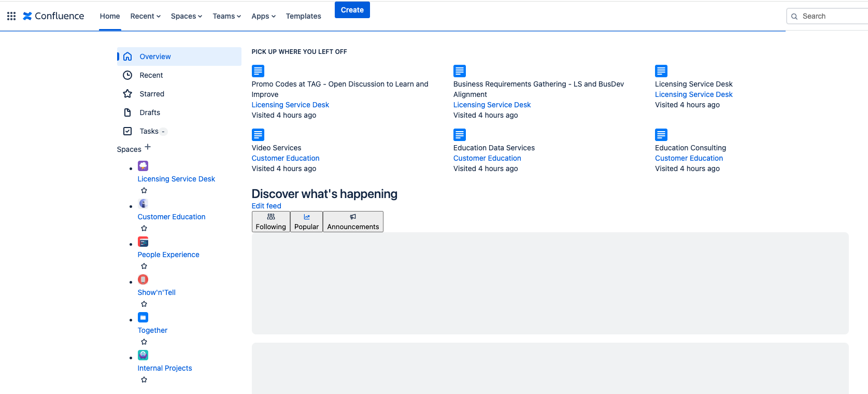Screen dimensions: 868x394
Task: Click the Edit feed link
Action: (x=266, y=206)
